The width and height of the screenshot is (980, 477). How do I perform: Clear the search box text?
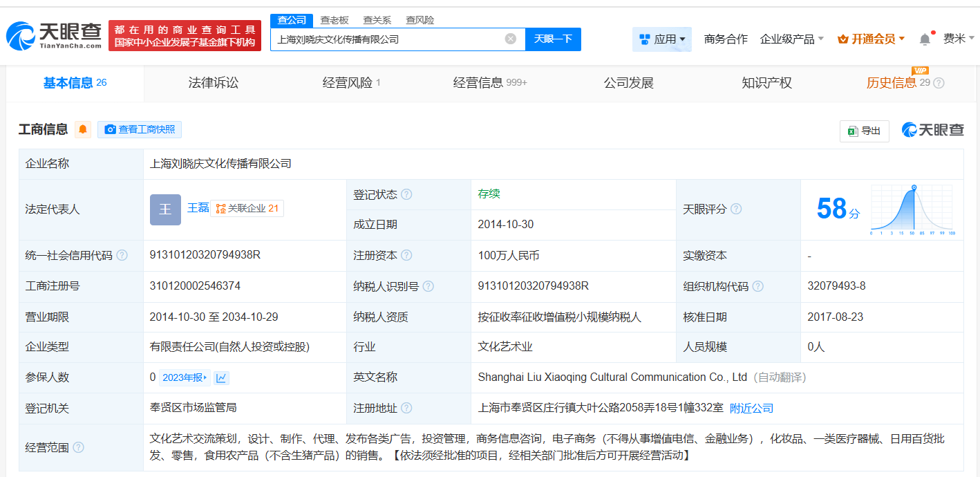point(511,39)
